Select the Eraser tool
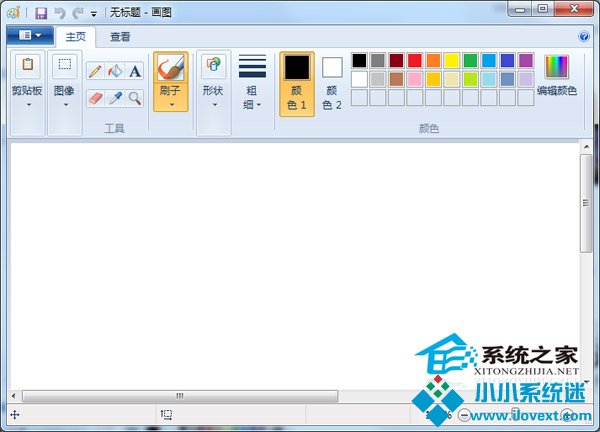600x432 pixels. point(96,98)
